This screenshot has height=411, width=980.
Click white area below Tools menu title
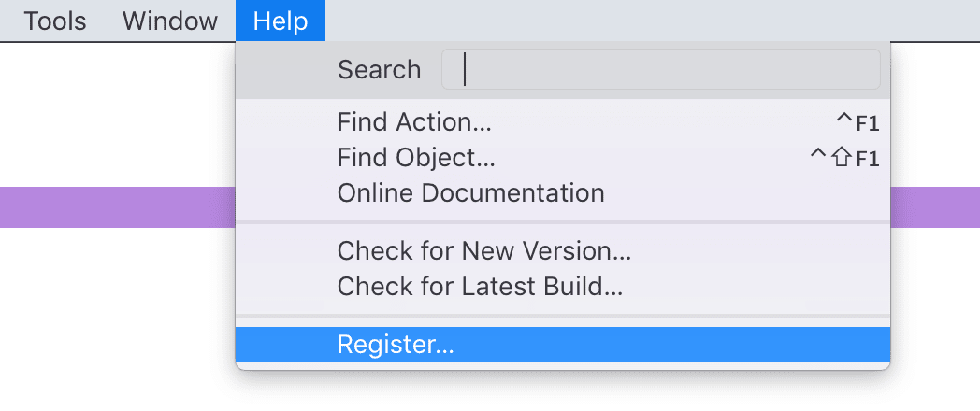[x=55, y=103]
